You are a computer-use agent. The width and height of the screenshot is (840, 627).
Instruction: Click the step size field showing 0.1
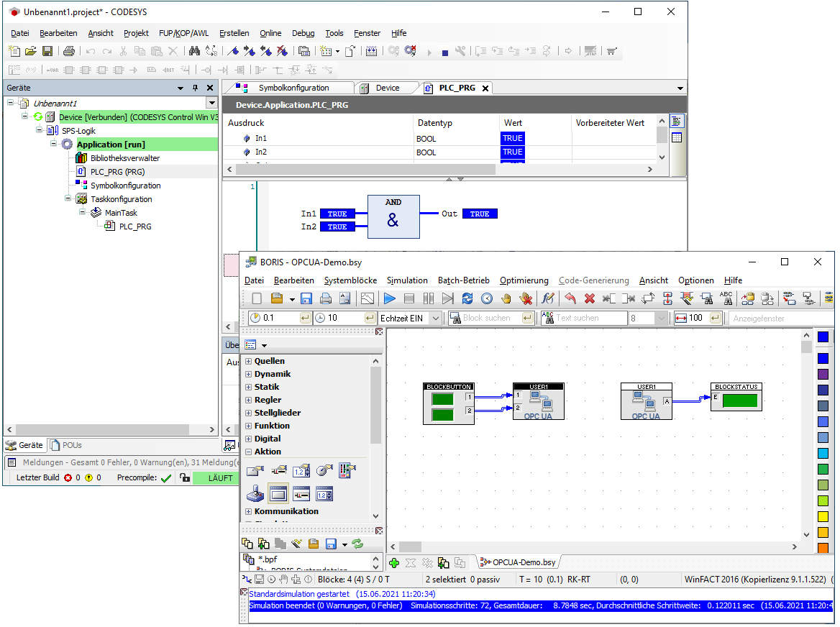pyautogui.click(x=280, y=318)
